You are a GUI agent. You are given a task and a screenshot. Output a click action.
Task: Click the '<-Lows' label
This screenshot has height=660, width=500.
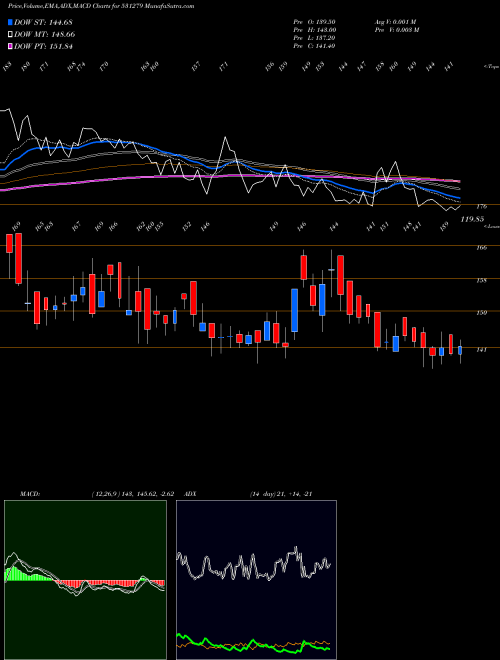click(492, 226)
